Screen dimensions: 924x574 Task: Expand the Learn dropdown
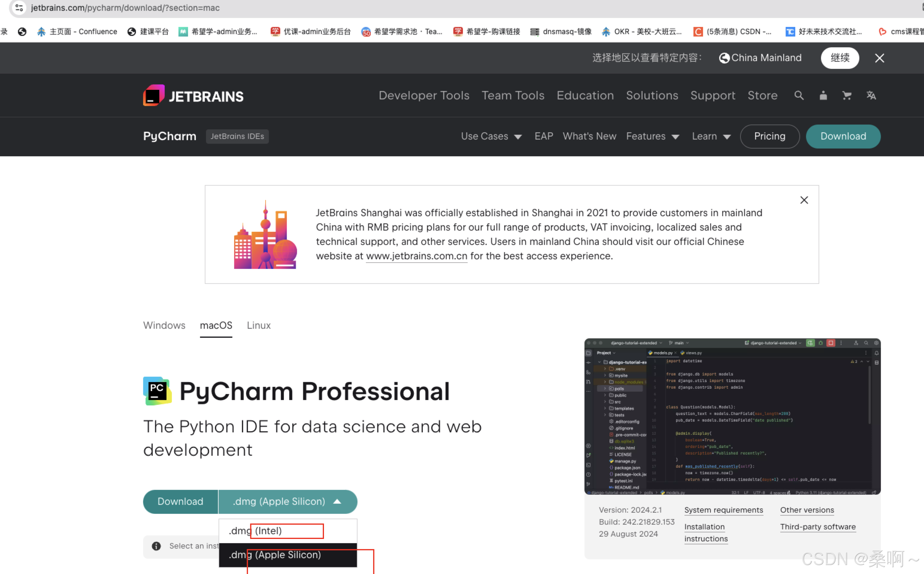point(711,136)
